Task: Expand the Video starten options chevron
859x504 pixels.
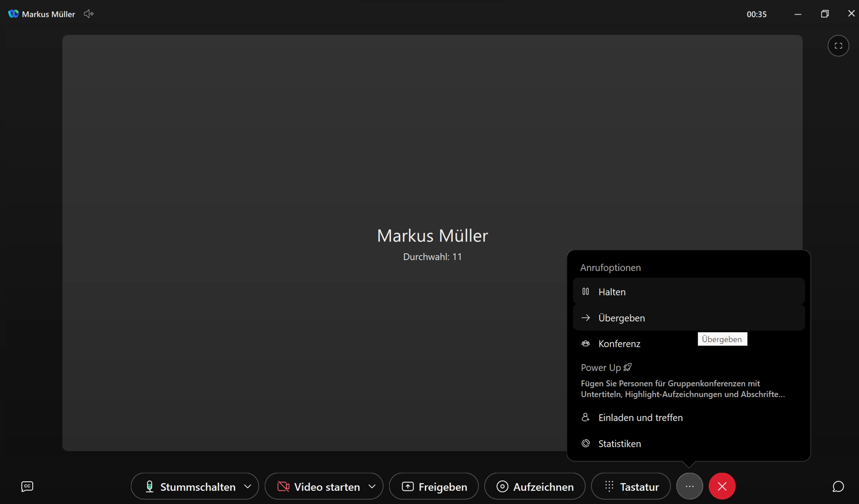Action: pos(372,486)
